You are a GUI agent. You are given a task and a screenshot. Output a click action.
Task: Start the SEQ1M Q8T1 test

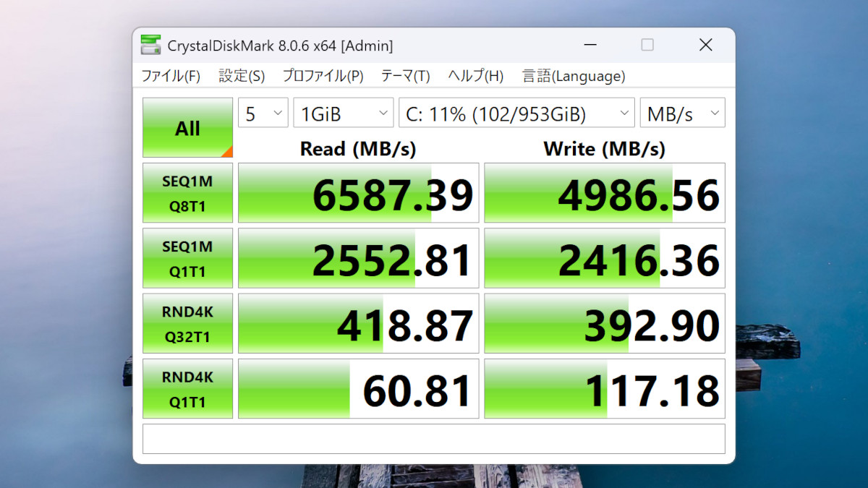[187, 193]
